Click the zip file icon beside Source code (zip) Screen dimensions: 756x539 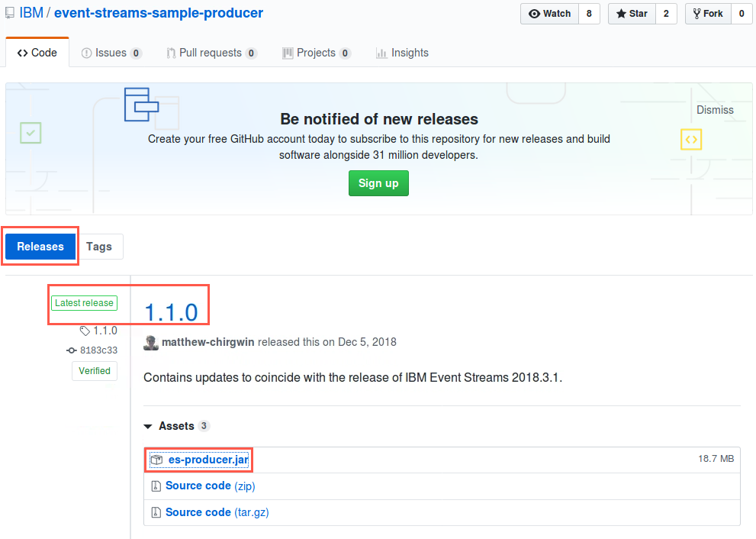(x=156, y=486)
